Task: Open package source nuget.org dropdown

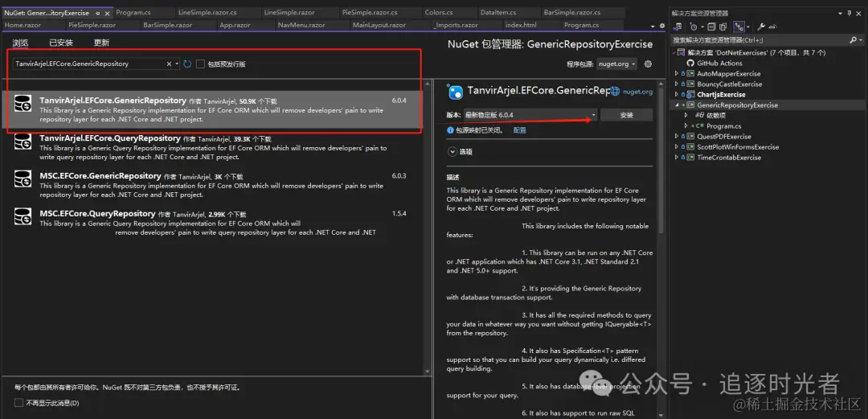Action: (x=616, y=64)
